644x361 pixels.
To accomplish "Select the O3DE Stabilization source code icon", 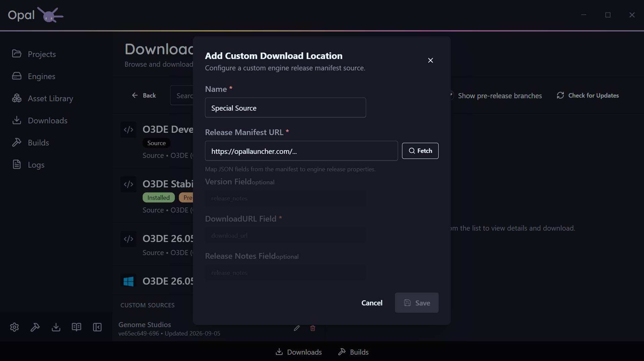I will tap(129, 184).
